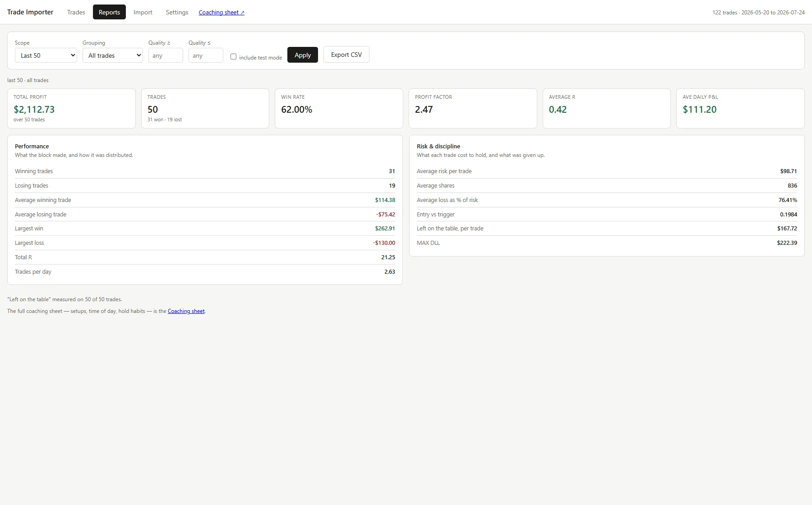This screenshot has width=812, height=505.
Task: Click Trades per day value 2.63
Action: tap(390, 272)
